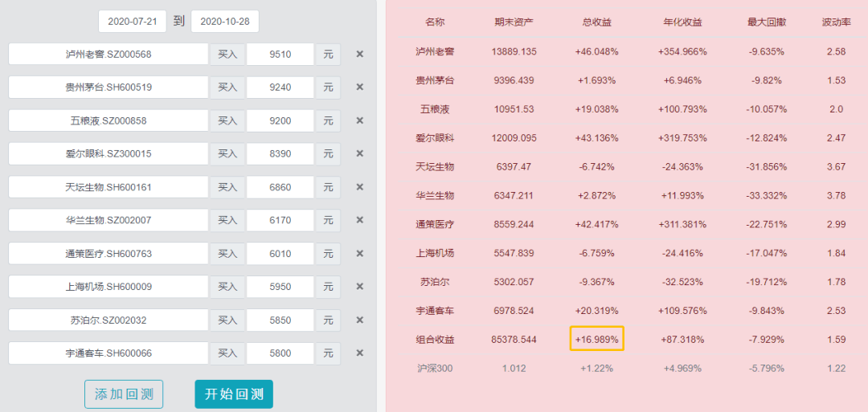Open 买入 selector for 泸州老窖 row
Screen dimensions: 868x412
[227, 54]
